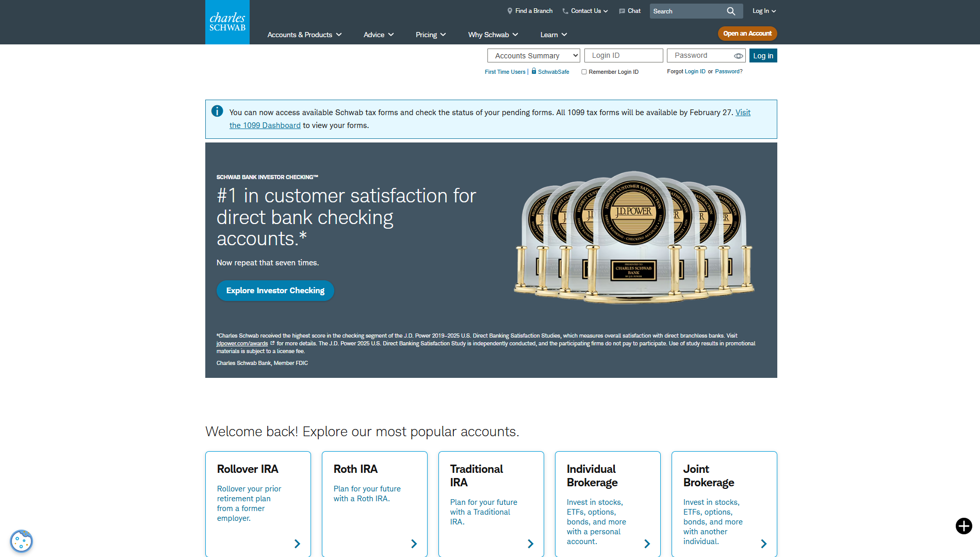Open the Joint Brokerage card title
The image size is (980, 557).
tap(709, 476)
